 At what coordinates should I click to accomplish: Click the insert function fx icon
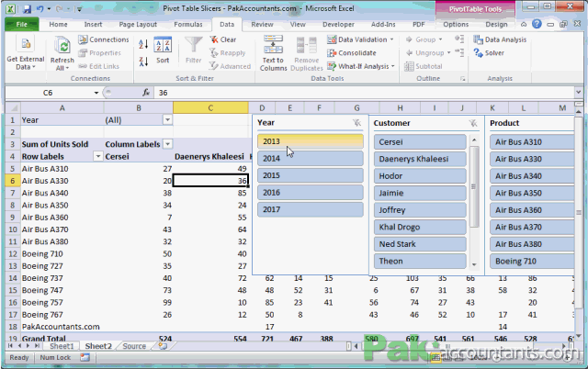[146, 93]
